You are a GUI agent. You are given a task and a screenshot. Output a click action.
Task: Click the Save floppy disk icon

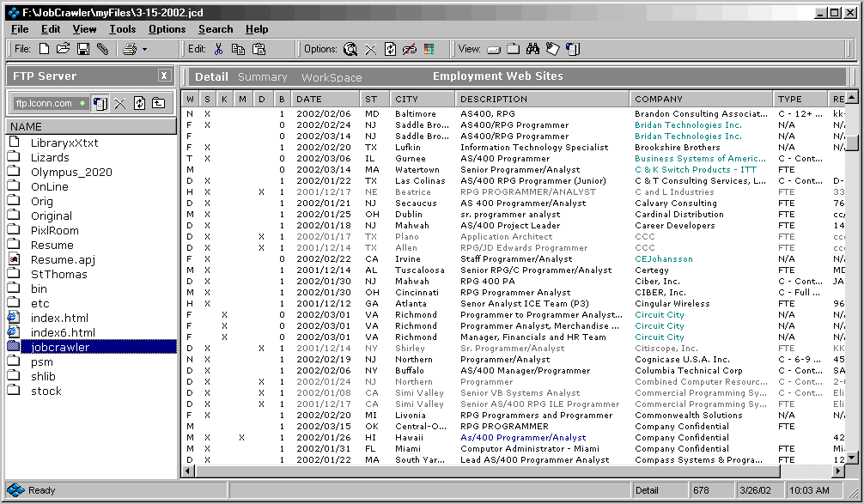[x=83, y=49]
